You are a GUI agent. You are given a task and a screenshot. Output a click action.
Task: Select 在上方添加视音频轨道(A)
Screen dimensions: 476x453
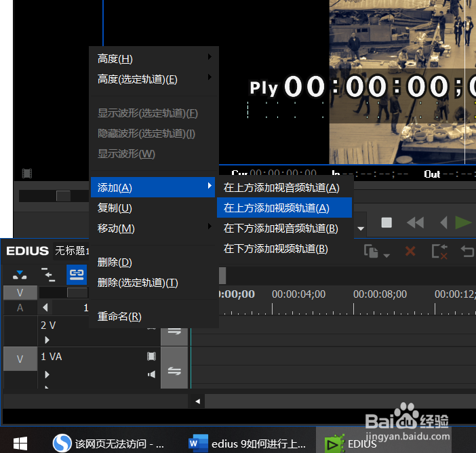pyautogui.click(x=284, y=188)
